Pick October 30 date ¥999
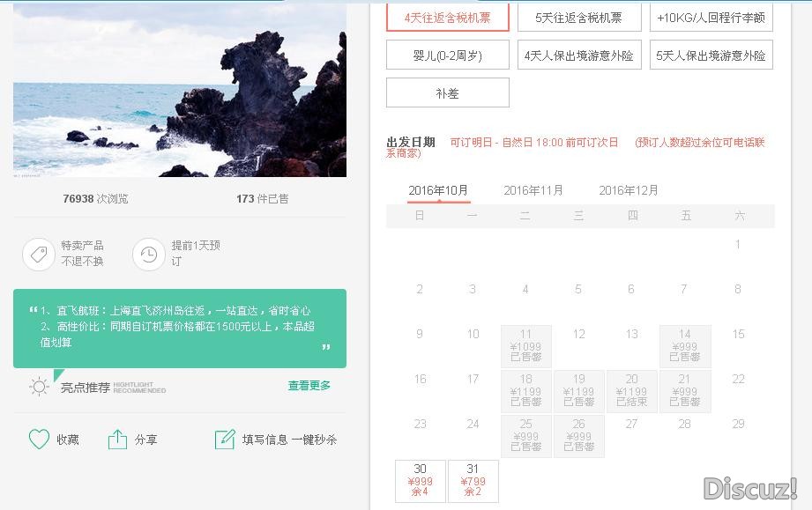Image resolution: width=812 pixels, height=510 pixels. pyautogui.click(x=420, y=481)
